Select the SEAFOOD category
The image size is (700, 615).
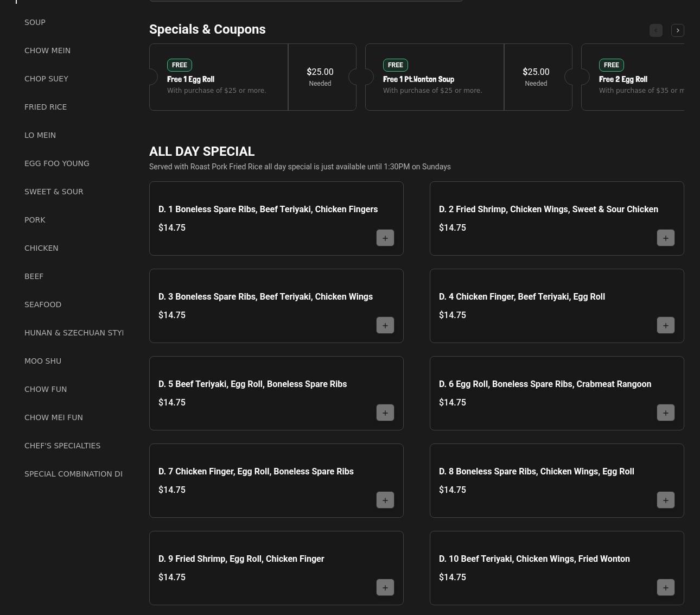click(x=43, y=305)
